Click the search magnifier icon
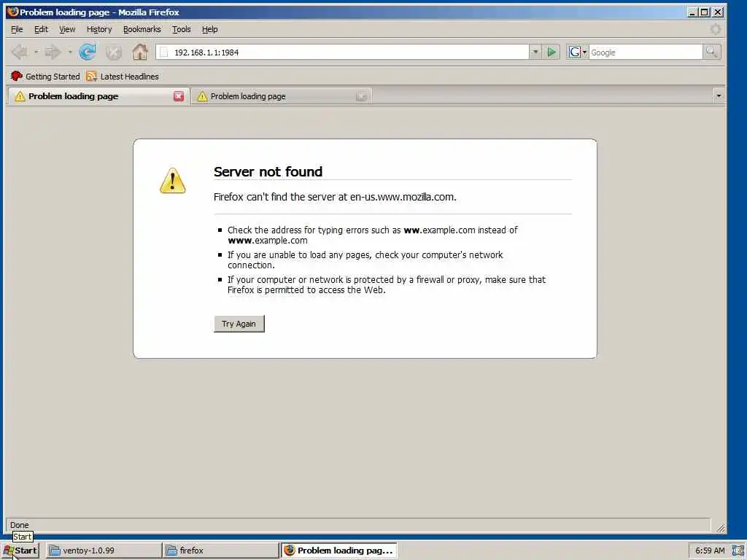This screenshot has width=747, height=560. (712, 52)
